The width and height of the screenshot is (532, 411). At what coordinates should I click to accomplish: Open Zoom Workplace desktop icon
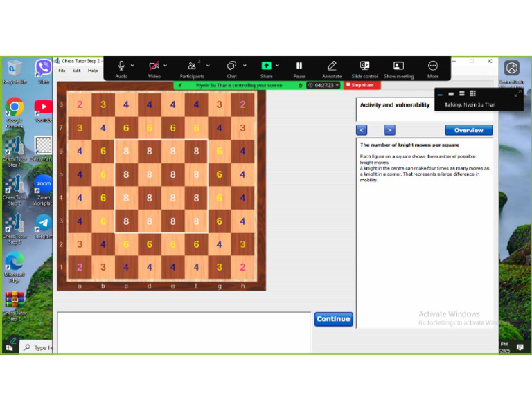click(x=44, y=190)
